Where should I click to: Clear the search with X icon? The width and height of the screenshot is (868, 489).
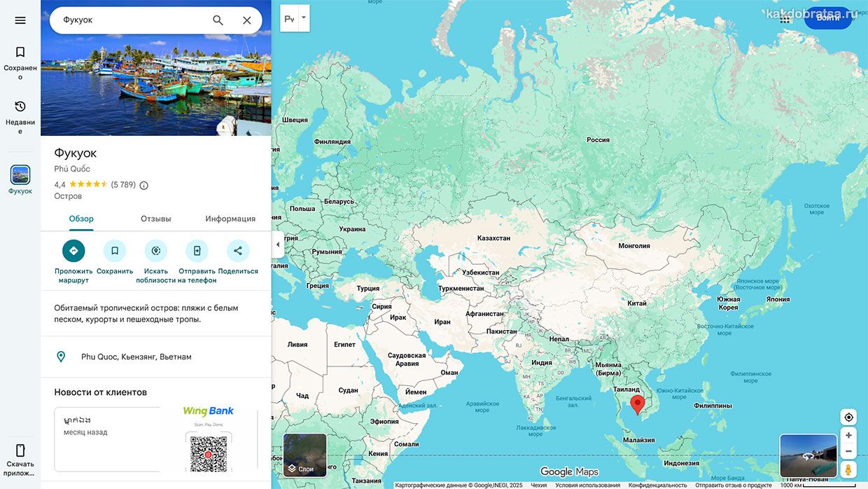pyautogui.click(x=246, y=20)
